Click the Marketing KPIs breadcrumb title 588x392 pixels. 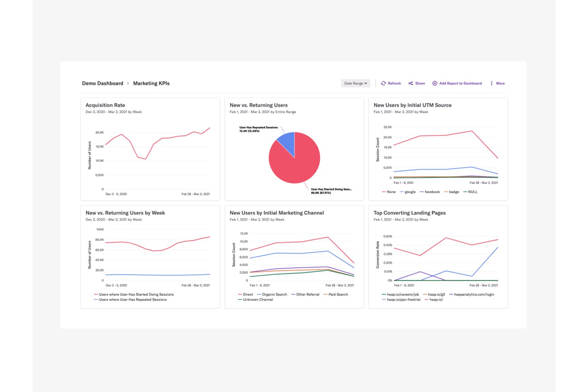click(151, 83)
